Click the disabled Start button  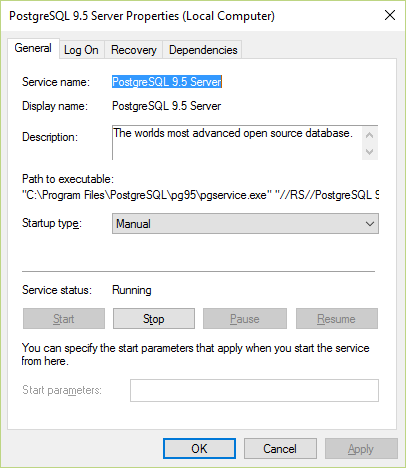pyautogui.click(x=64, y=319)
